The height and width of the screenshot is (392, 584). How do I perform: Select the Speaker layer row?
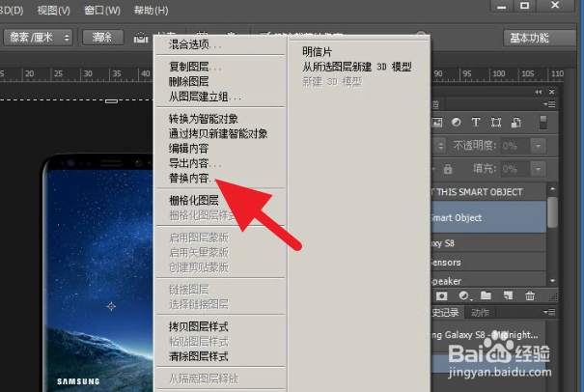click(488, 280)
